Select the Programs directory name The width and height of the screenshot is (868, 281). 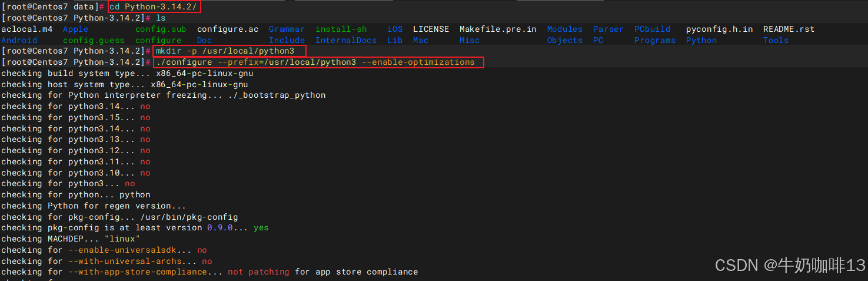pyautogui.click(x=654, y=40)
